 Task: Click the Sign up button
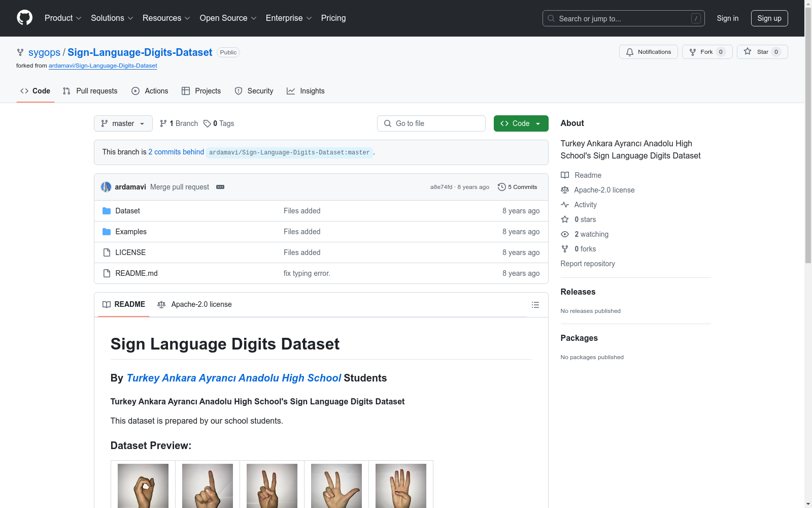point(769,18)
